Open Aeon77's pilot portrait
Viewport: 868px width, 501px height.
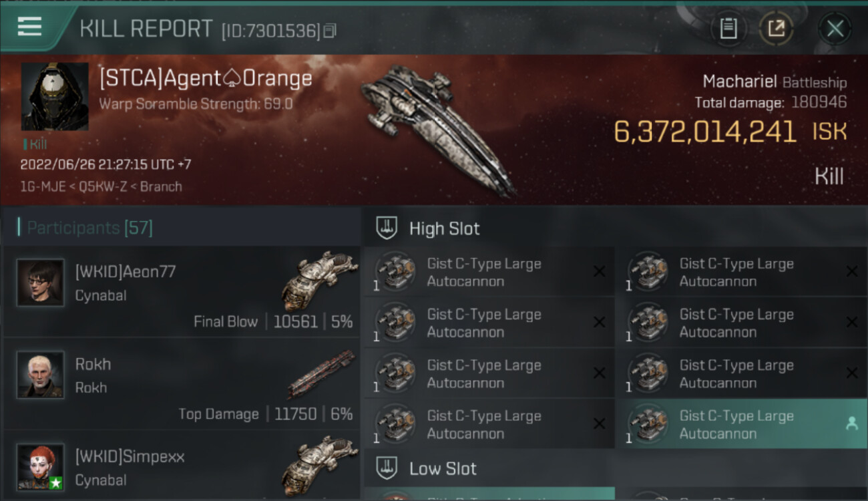pyautogui.click(x=41, y=283)
